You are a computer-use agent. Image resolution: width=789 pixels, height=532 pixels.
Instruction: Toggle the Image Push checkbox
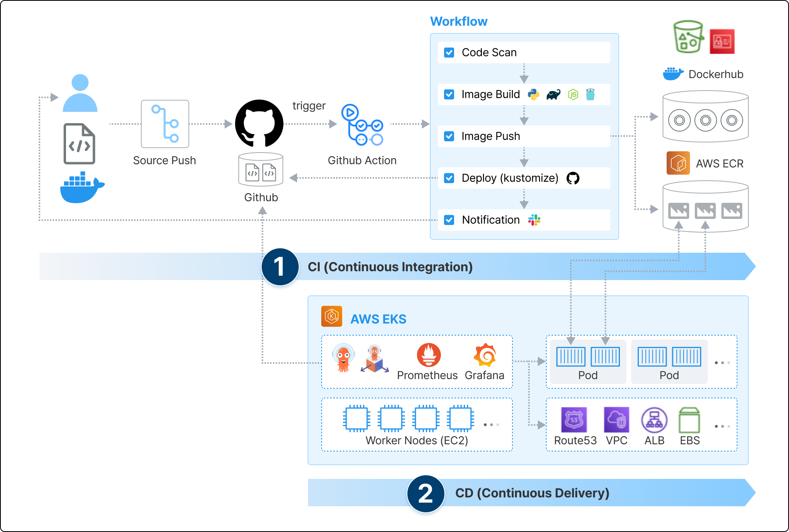[449, 136]
